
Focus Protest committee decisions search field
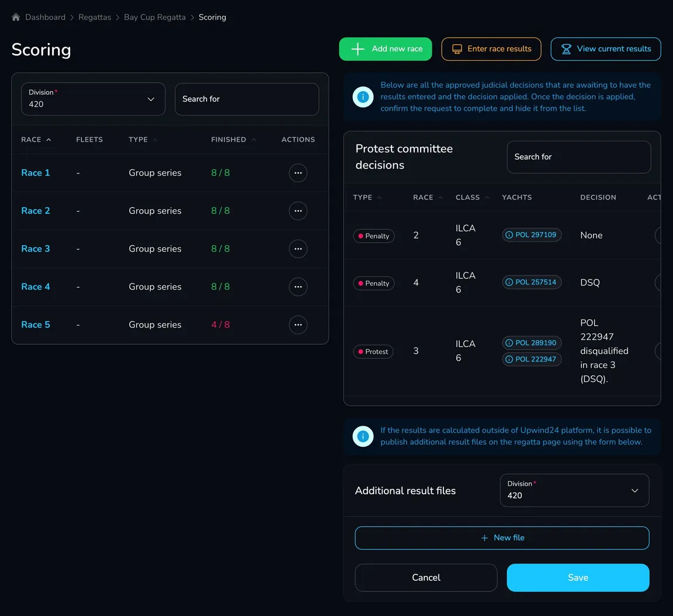(578, 157)
